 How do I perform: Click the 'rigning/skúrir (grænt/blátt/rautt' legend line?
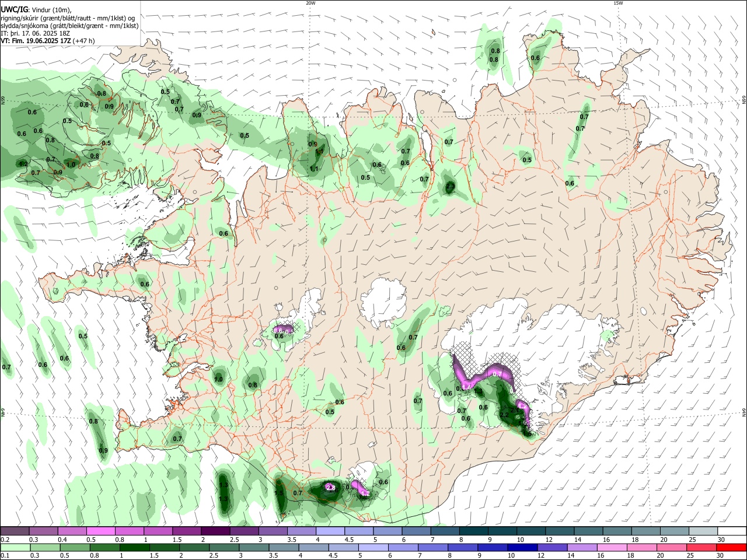coord(67,18)
